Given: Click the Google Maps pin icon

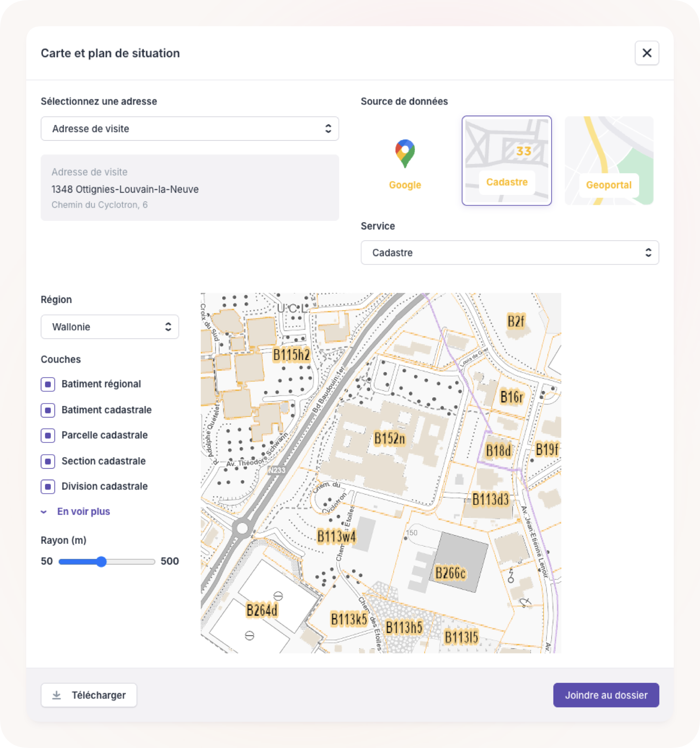Looking at the screenshot, I should pos(405,154).
